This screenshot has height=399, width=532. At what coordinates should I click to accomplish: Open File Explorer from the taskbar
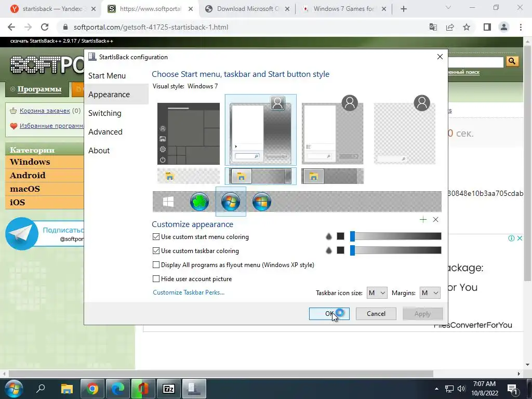[67, 389]
